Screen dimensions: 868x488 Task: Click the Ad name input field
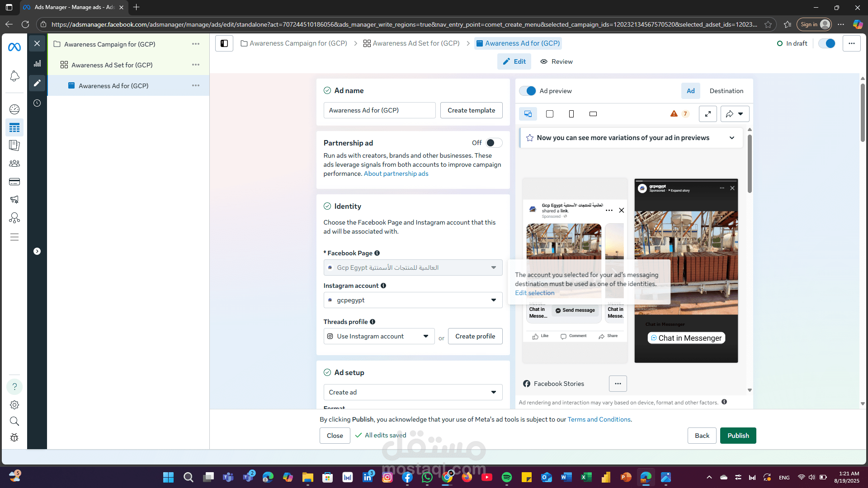click(x=379, y=110)
